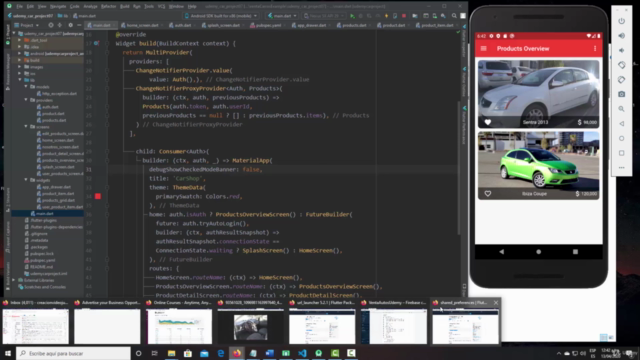The image size is (640, 360).
Task: Close the shared_preferences Firefox preview
Action: tap(496, 302)
